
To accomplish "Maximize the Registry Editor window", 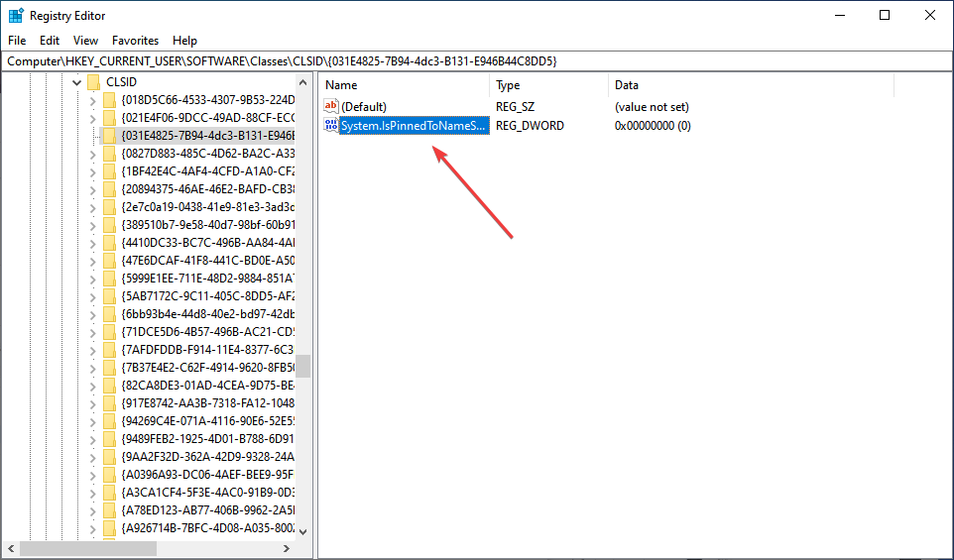I will [x=885, y=15].
